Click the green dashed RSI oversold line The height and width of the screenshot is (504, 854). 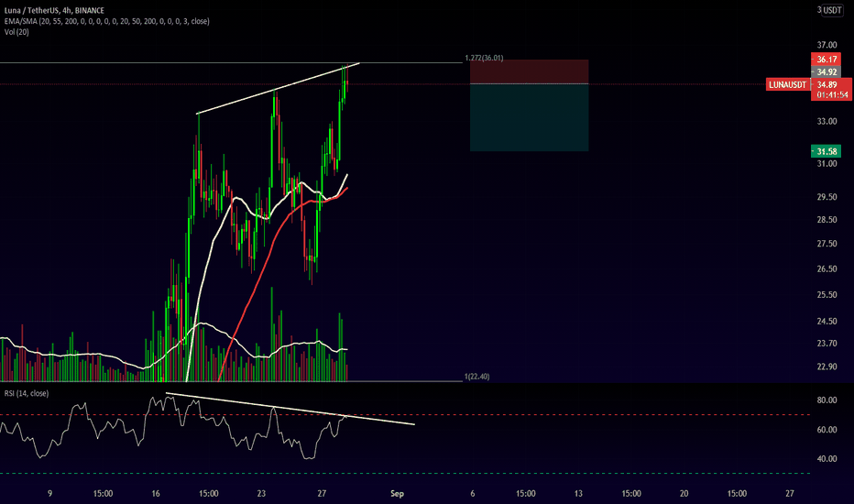coord(405,473)
